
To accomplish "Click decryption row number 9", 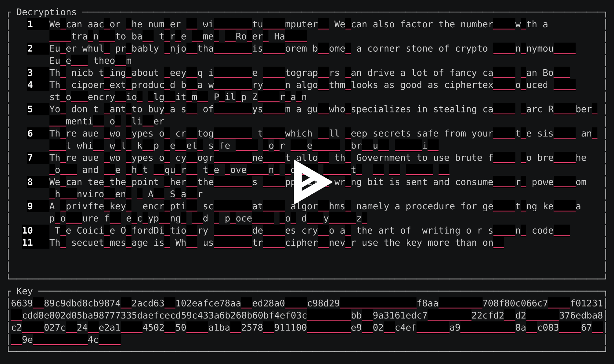I will (30, 207).
